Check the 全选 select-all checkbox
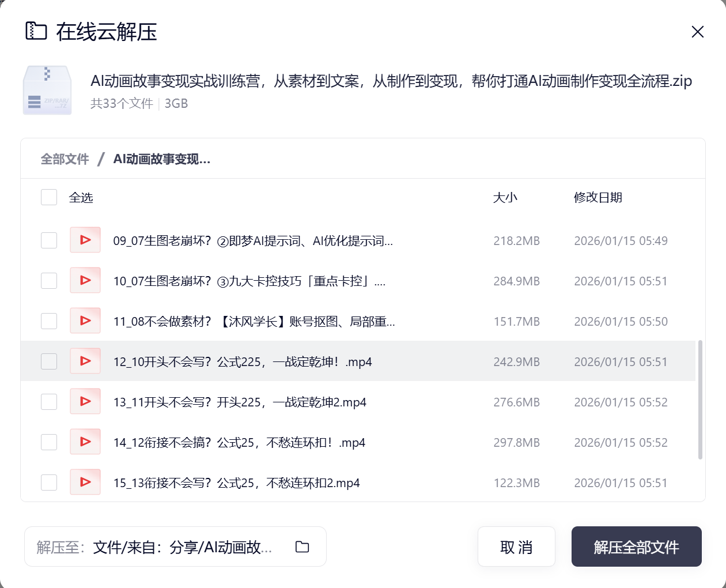 (49, 197)
